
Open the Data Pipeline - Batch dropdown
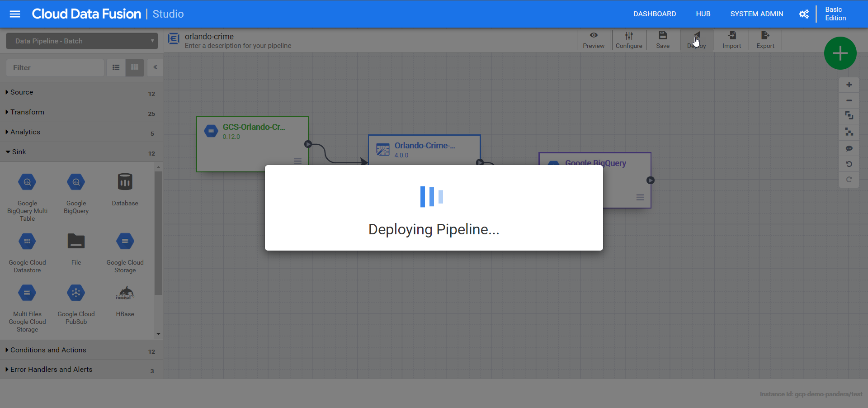(x=82, y=41)
